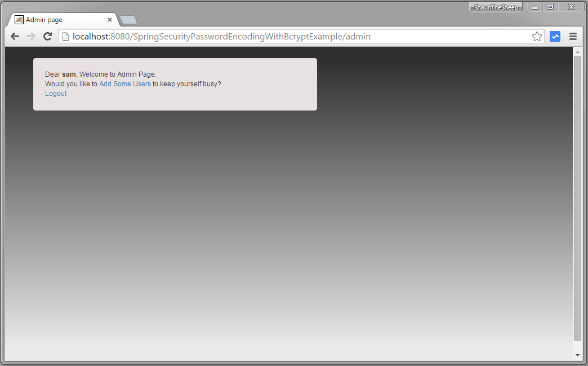Screen dimensions: 588x366
Task: Close the Admin page tab
Action: [110, 19]
